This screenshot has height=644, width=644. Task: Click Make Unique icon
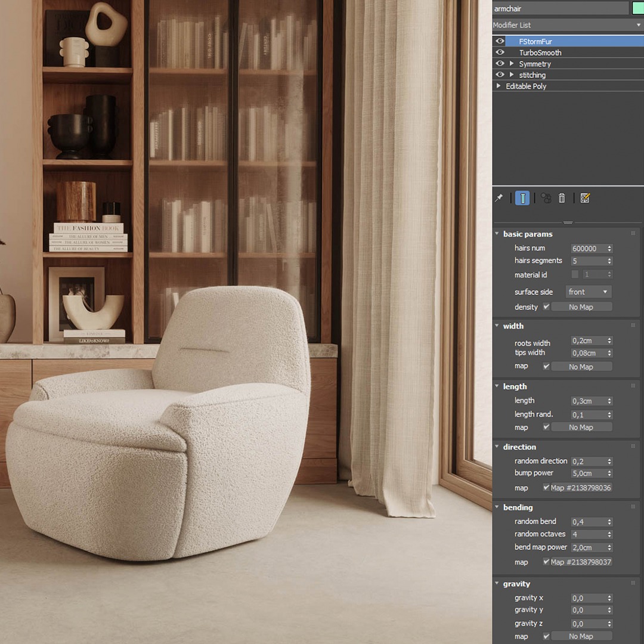[546, 198]
